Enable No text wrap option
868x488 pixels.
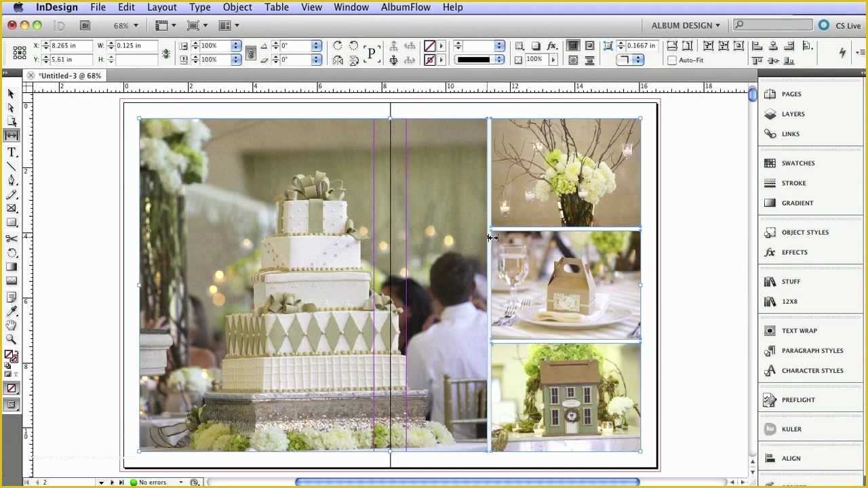573,45
